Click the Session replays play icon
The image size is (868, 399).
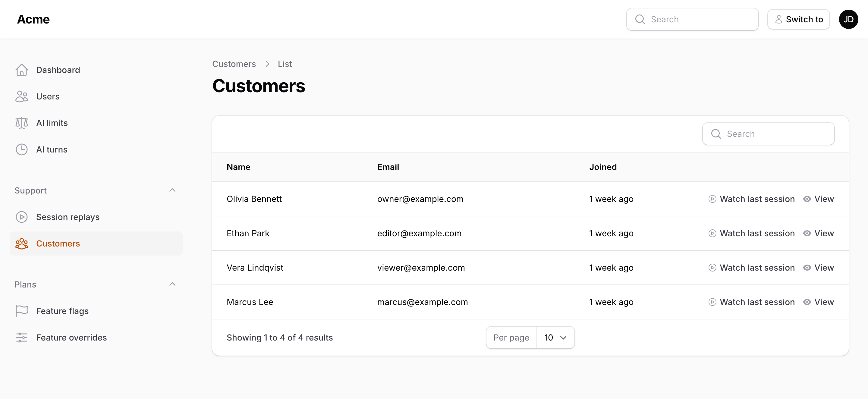pyautogui.click(x=22, y=217)
